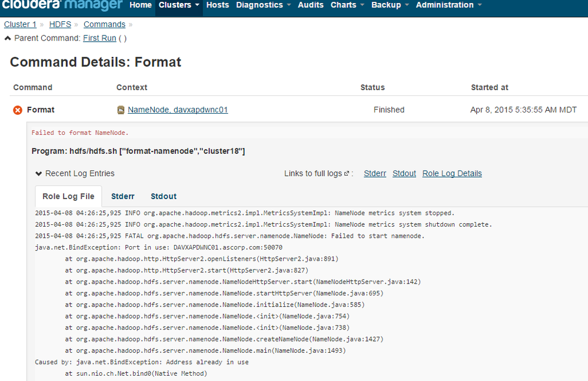This screenshot has height=381, width=588.
Task: Open the Hosts menu item
Action: coord(218,5)
